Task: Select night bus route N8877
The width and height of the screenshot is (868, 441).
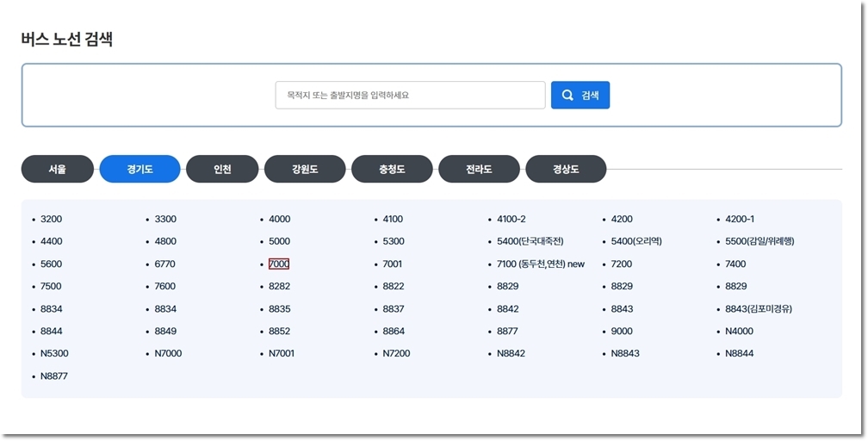Action: point(54,376)
